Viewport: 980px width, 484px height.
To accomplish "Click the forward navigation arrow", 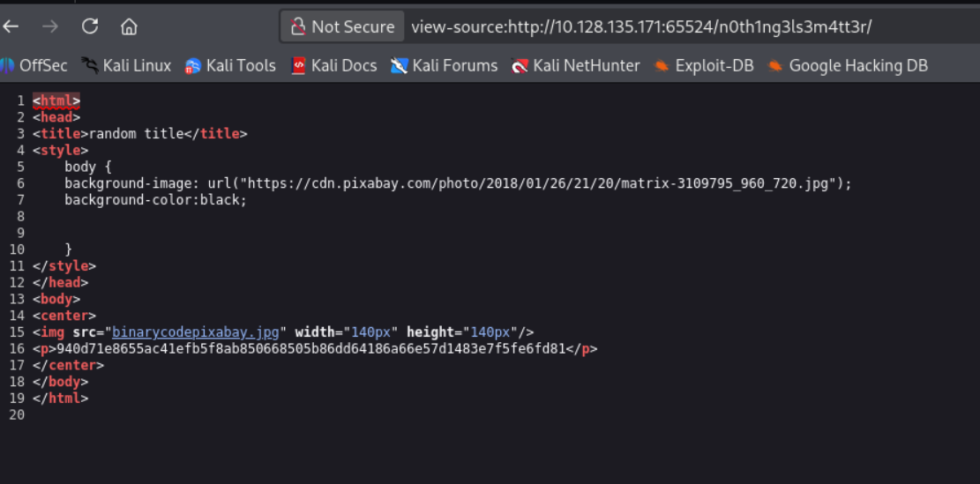I will (x=50, y=26).
